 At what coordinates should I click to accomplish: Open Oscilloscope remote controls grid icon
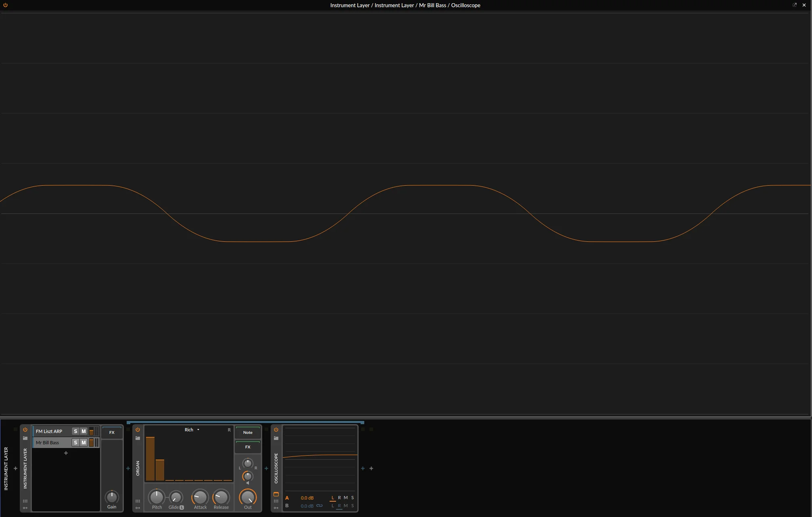(276, 501)
